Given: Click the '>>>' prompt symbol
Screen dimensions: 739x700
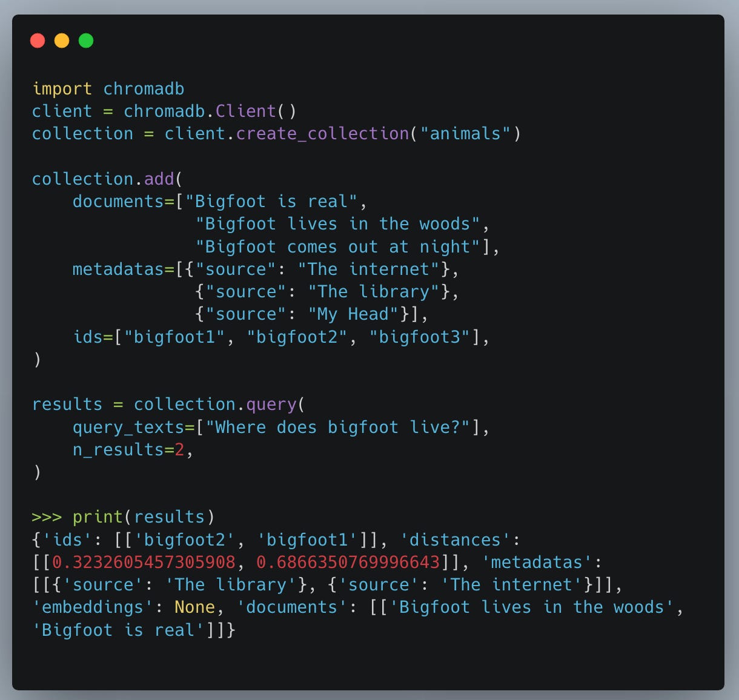Looking at the screenshot, I should pos(47,517).
